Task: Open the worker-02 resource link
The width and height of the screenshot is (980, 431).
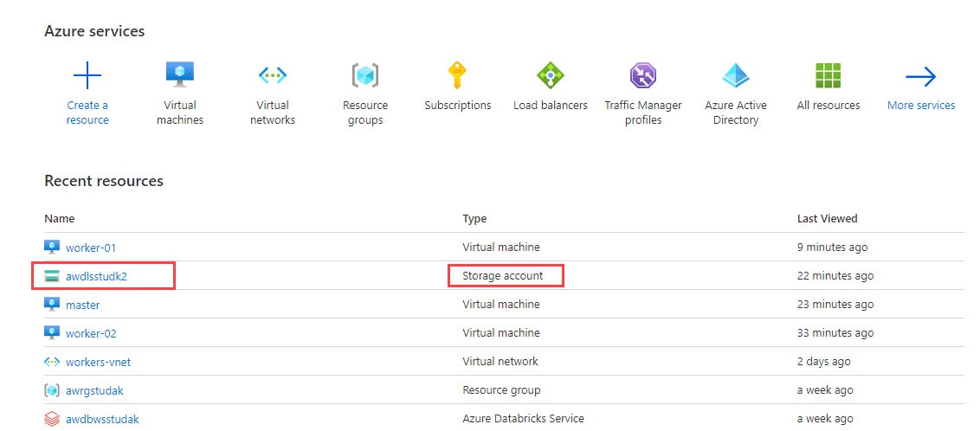Action: coord(91,333)
